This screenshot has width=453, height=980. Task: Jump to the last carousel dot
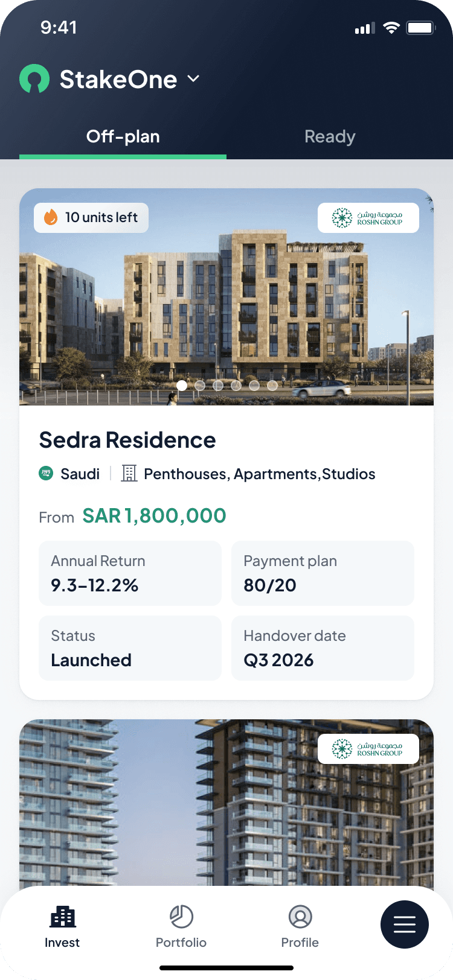pyautogui.click(x=272, y=385)
